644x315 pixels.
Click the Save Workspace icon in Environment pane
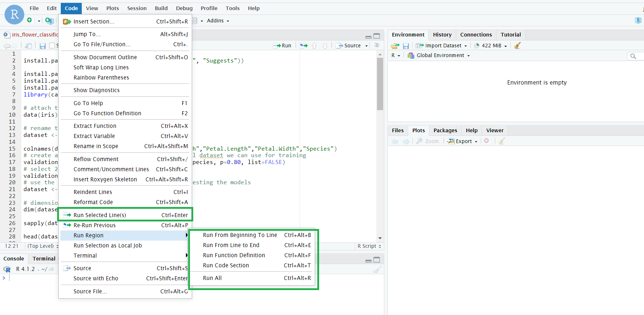(406, 46)
